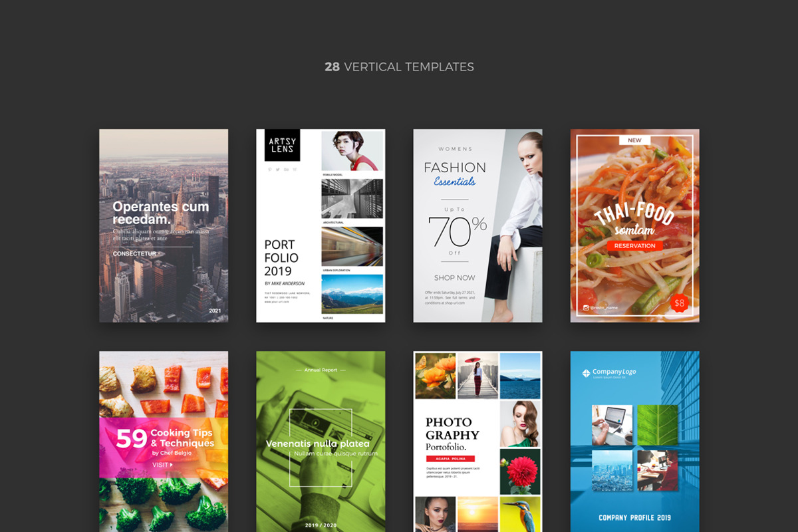Click the Pinterest icon under Artsy Lens logo
This screenshot has height=532, width=798.
click(x=270, y=170)
